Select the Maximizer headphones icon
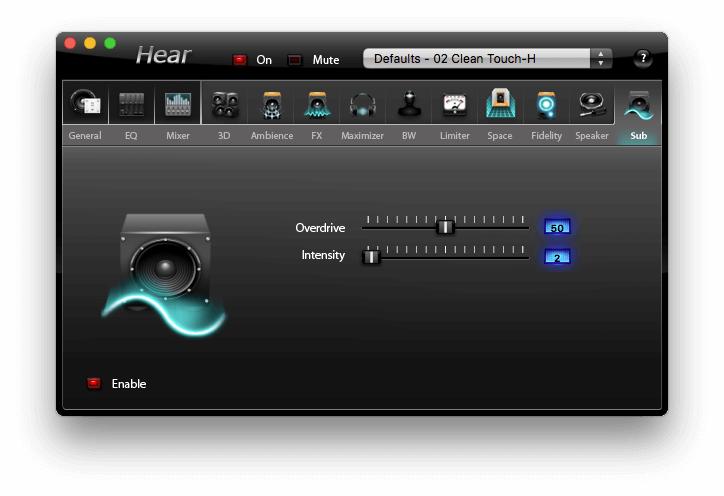Viewport: 724px width, 496px height. pyautogui.click(x=362, y=104)
